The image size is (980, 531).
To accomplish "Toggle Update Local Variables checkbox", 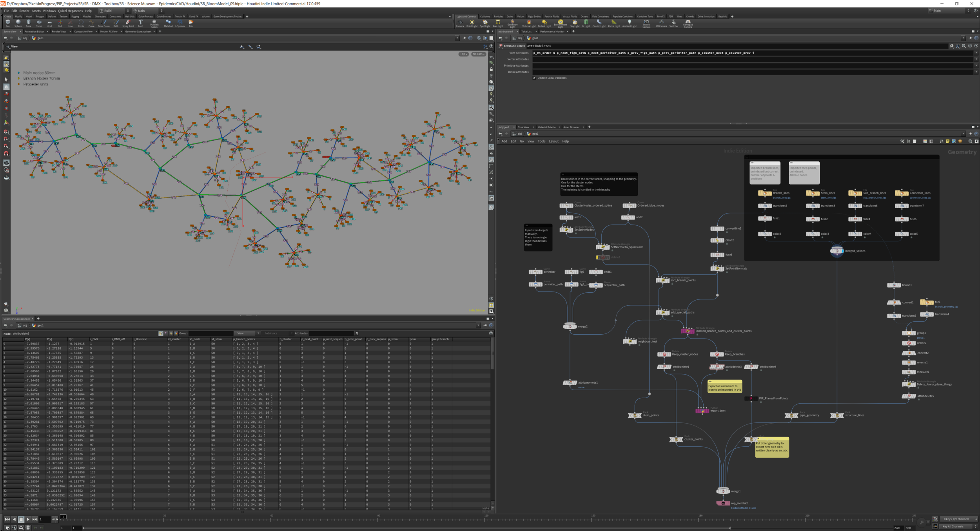I will [x=534, y=78].
